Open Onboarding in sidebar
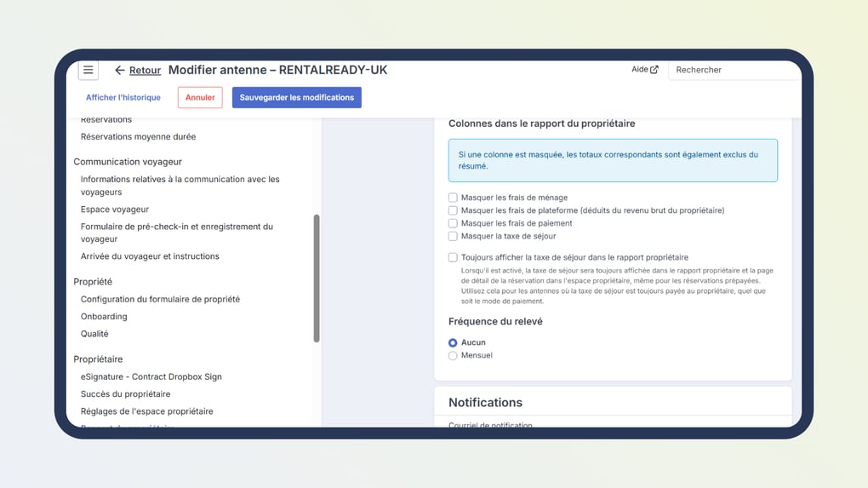Viewport: 868px width, 488px height. 104,316
